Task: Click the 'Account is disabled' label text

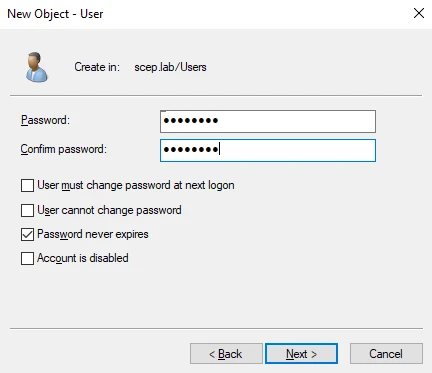Action: [x=83, y=258]
